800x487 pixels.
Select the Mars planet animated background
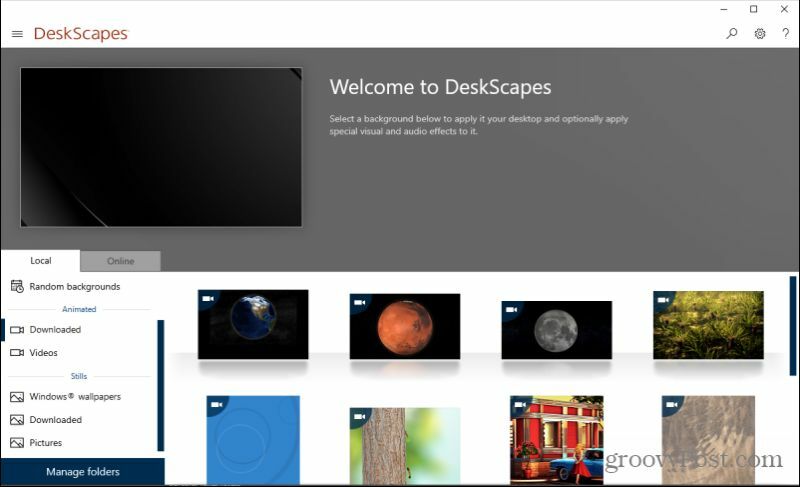(x=405, y=326)
